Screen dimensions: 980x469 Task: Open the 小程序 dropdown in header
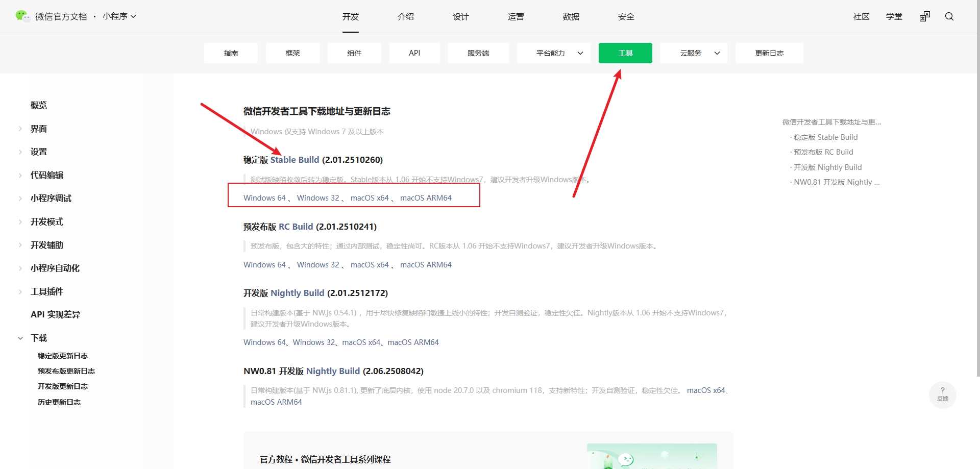[119, 16]
